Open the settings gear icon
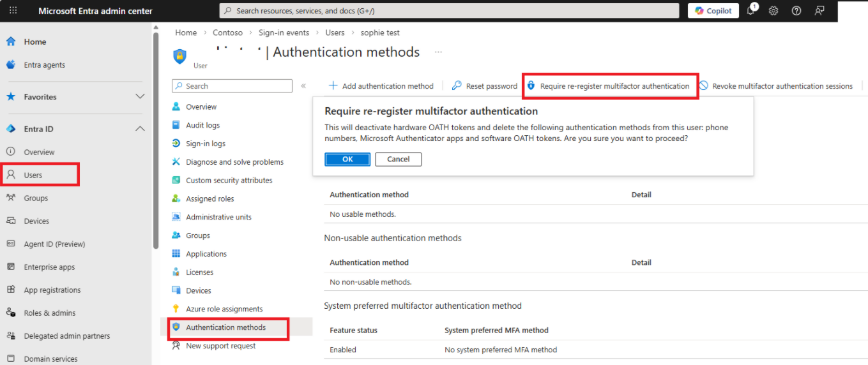The image size is (868, 365). pos(773,11)
